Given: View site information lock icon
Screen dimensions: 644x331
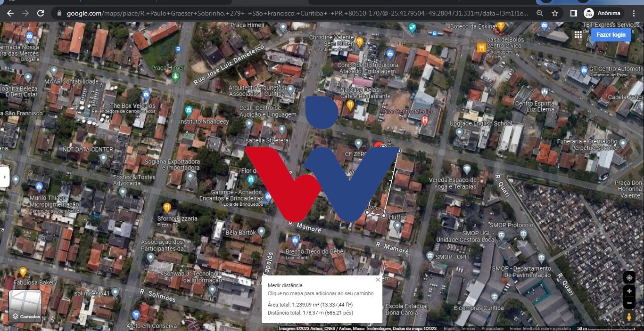Looking at the screenshot, I should (59, 13).
